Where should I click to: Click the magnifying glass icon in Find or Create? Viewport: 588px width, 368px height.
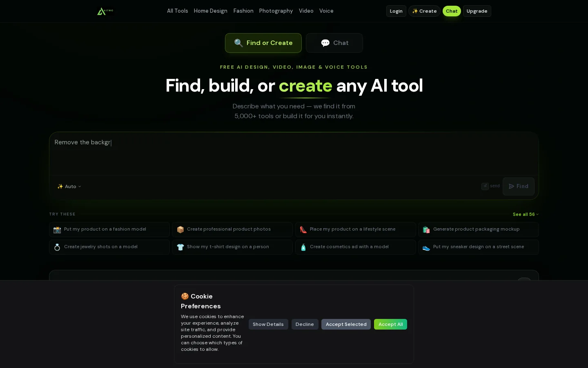click(x=238, y=43)
